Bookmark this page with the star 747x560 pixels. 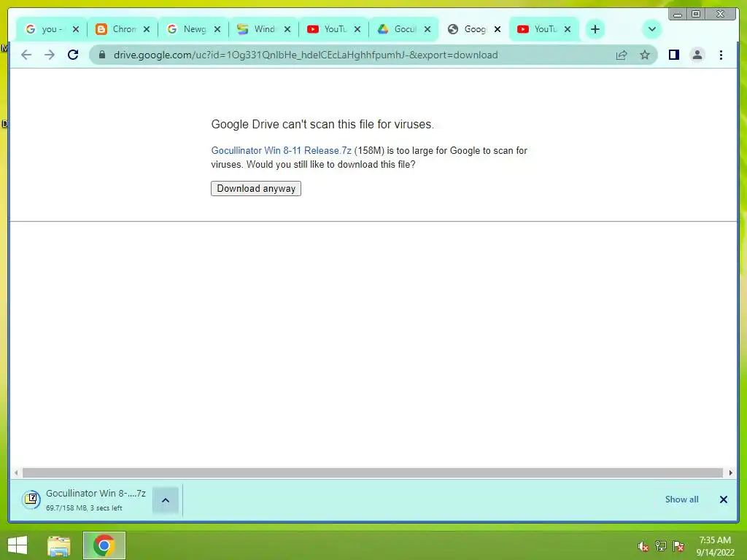[645, 55]
